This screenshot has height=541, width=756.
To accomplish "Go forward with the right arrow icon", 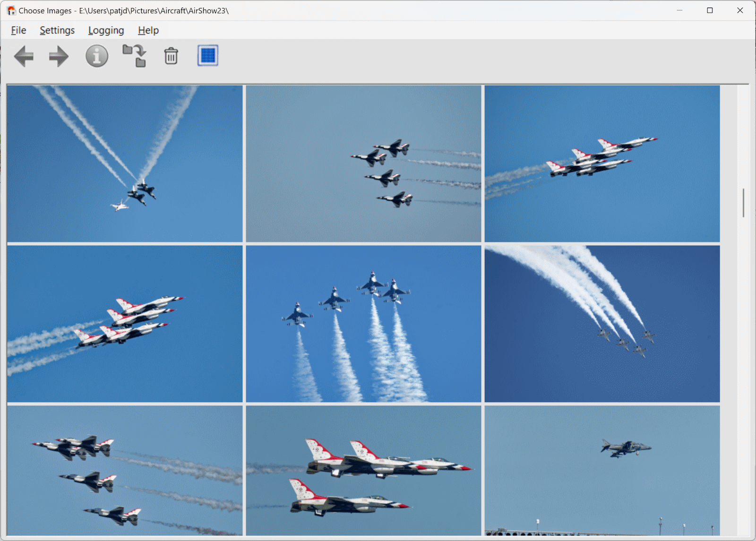I will coord(59,57).
